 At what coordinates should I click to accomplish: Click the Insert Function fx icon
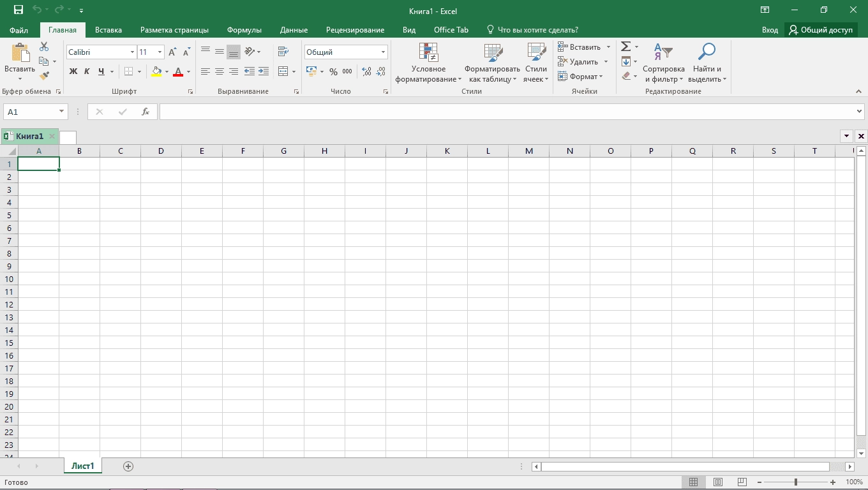[146, 112]
